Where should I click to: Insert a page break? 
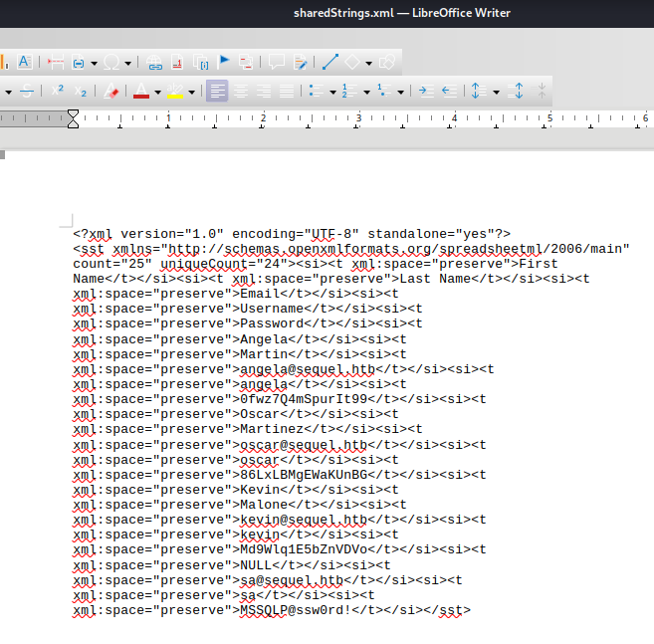click(55, 62)
